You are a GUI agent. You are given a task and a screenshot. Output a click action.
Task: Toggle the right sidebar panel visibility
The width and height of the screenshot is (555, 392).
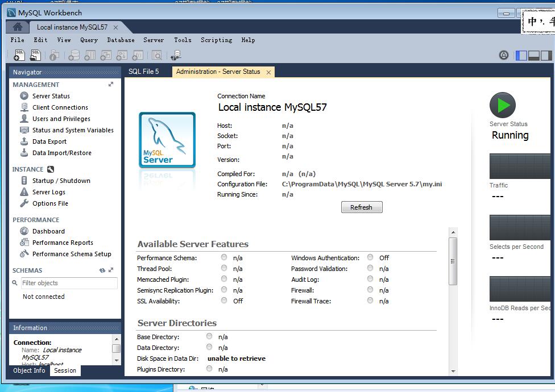click(x=546, y=56)
